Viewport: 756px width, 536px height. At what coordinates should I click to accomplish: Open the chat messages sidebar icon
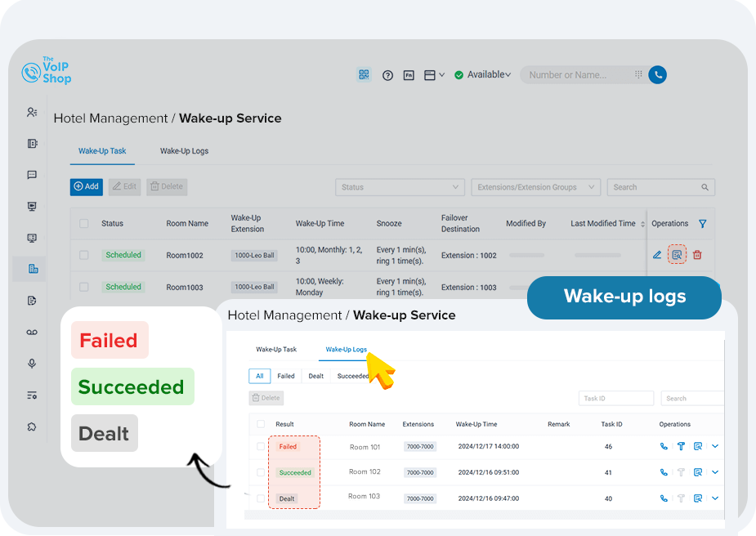click(32, 175)
